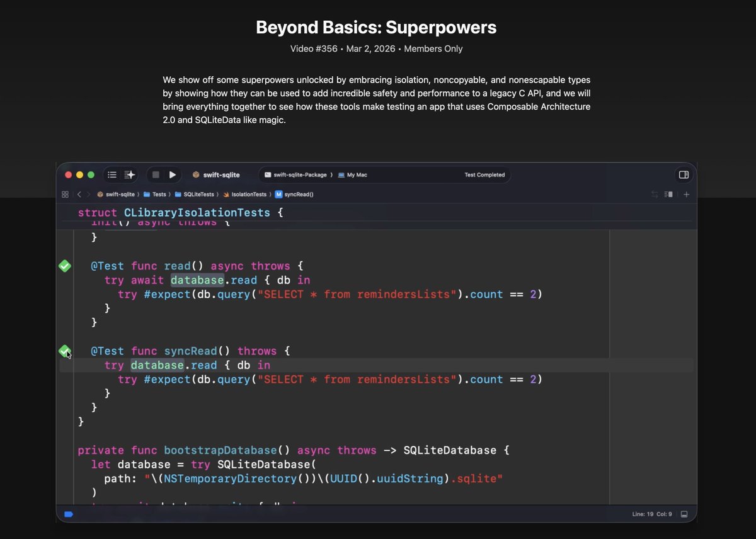This screenshot has width=756, height=539.
Task: Toggle the Xcode navigator sidebar list icon
Action: pos(112,175)
